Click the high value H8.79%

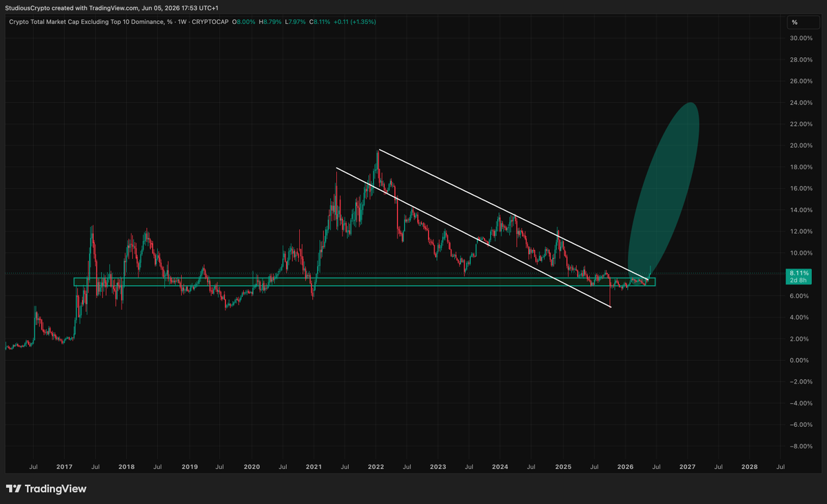(270, 22)
